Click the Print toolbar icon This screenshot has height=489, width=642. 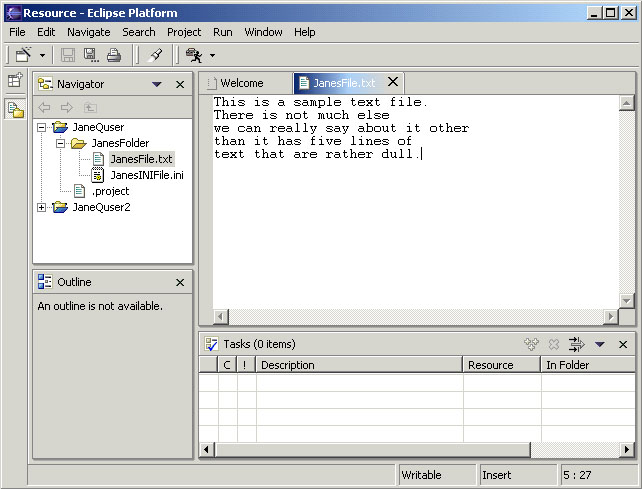point(114,55)
